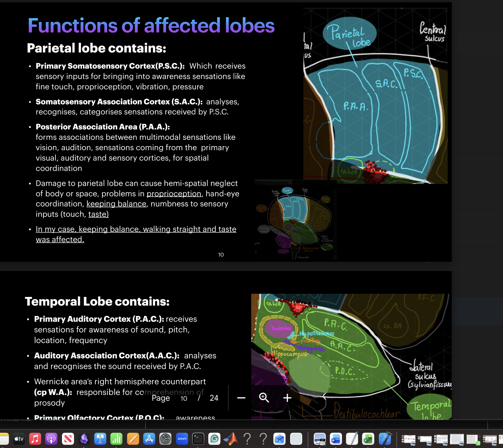The width and height of the screenshot is (503, 448).
Task: Click the zoom in plus button
Action: click(x=287, y=398)
